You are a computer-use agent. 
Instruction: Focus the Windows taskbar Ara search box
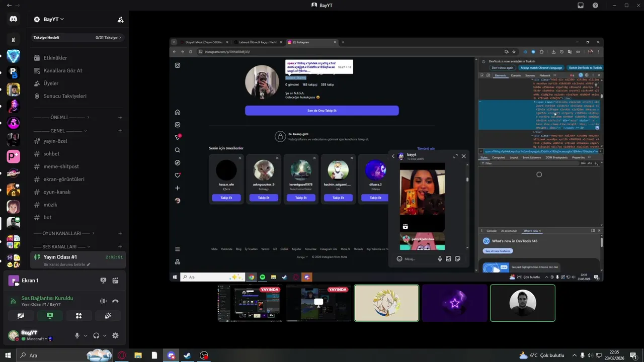coord(65,355)
